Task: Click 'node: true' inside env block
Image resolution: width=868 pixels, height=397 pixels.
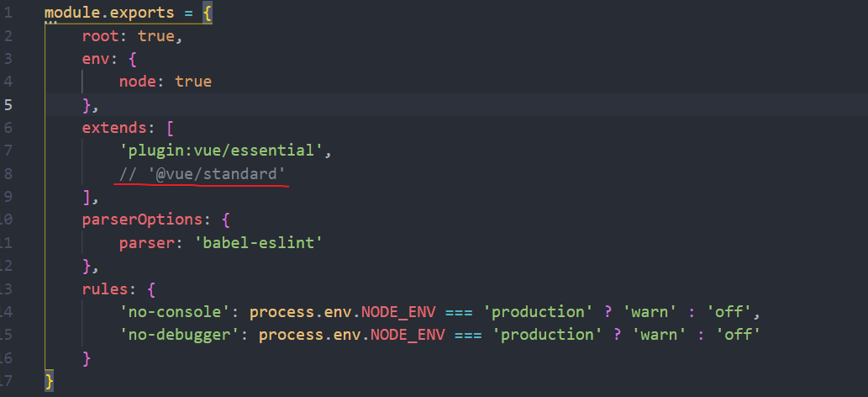Action: click(165, 82)
